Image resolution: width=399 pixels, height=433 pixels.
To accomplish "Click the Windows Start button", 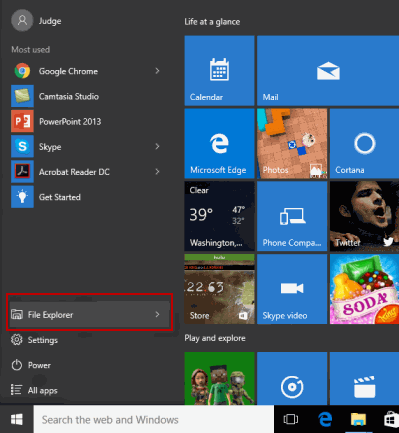I will coord(17,419).
